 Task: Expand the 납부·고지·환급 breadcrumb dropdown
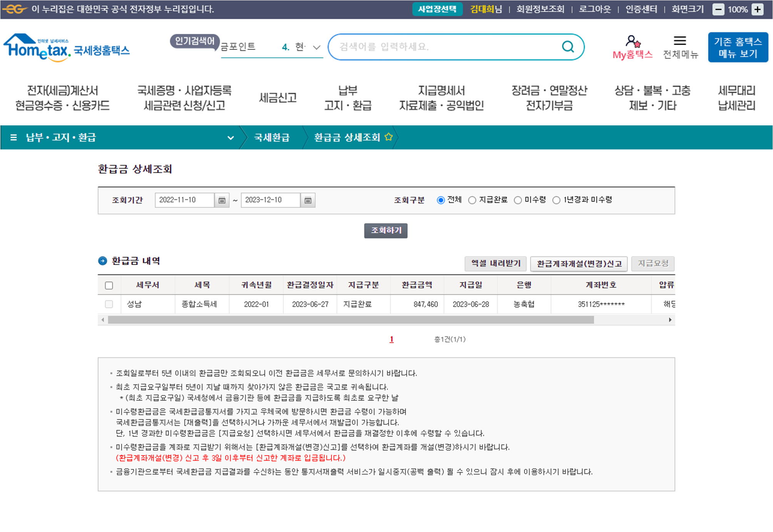(230, 137)
